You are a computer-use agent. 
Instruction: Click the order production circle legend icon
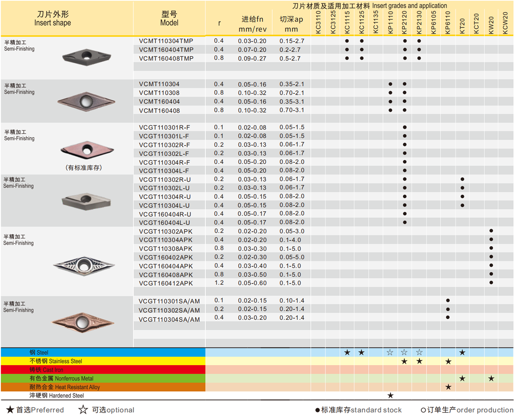pos(423,410)
